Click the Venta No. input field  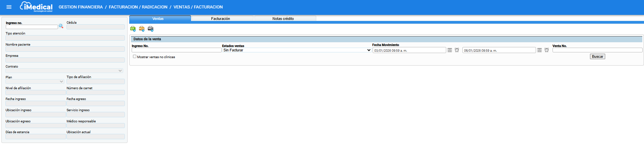(x=597, y=50)
